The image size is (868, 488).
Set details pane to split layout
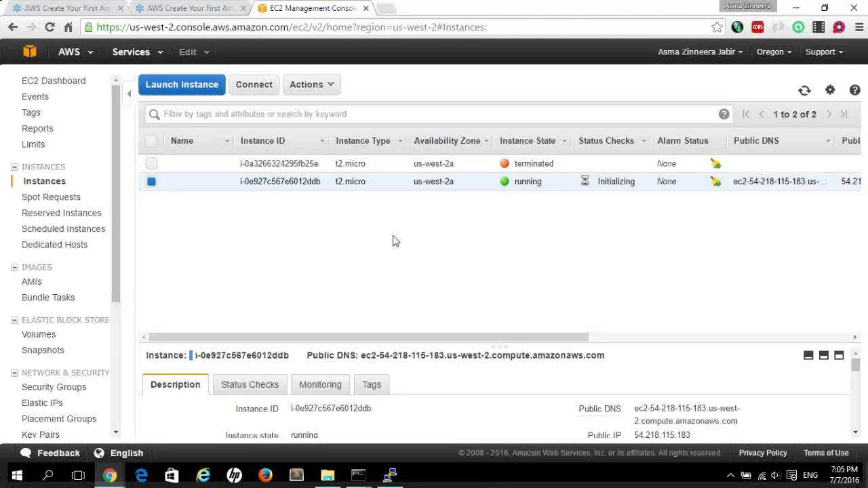(824, 355)
